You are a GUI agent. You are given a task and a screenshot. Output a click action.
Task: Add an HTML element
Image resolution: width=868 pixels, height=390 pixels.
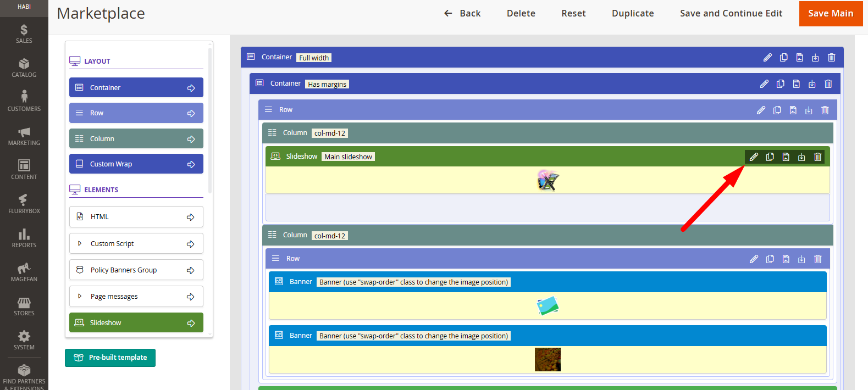[x=136, y=216]
